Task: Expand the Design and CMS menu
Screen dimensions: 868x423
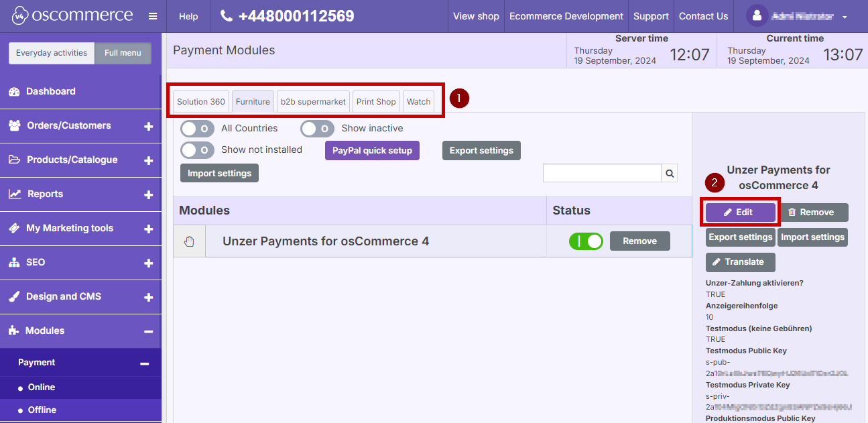Action: coord(149,297)
